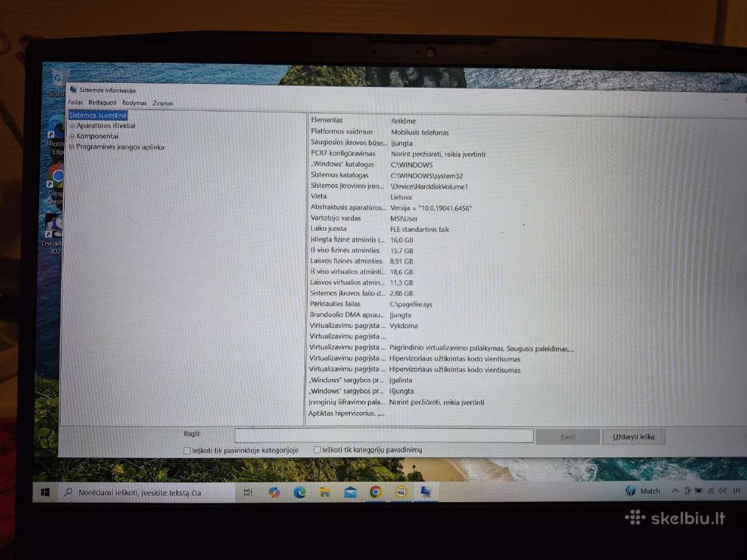747x560 pixels.
Task: Select 'Sistemos suvestinė' in the tree
Action: coord(98,115)
